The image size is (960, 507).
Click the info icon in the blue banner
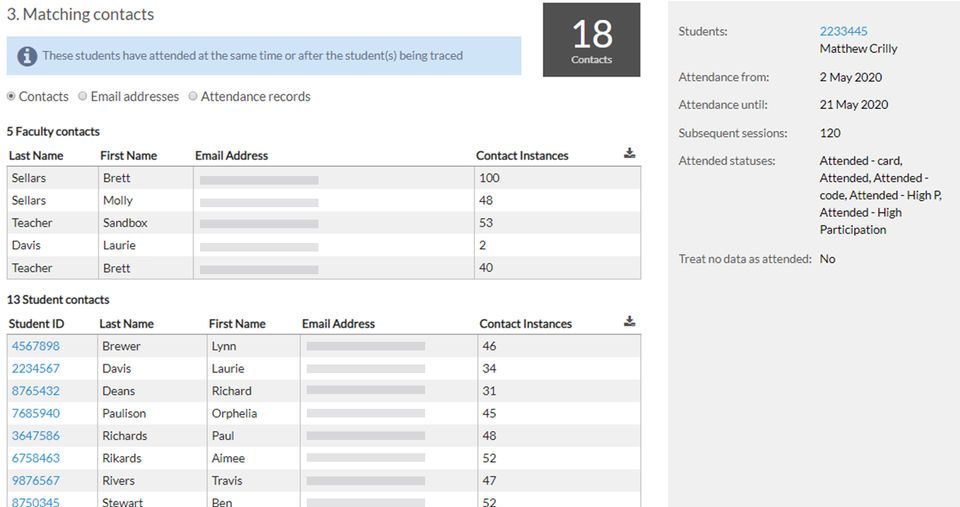[27, 56]
